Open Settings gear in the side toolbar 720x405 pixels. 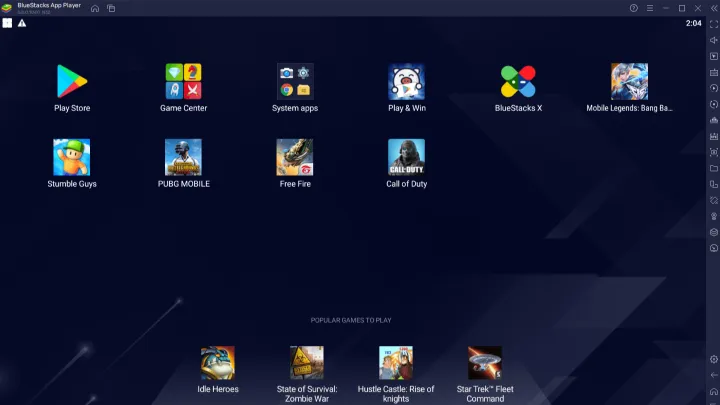click(x=713, y=359)
